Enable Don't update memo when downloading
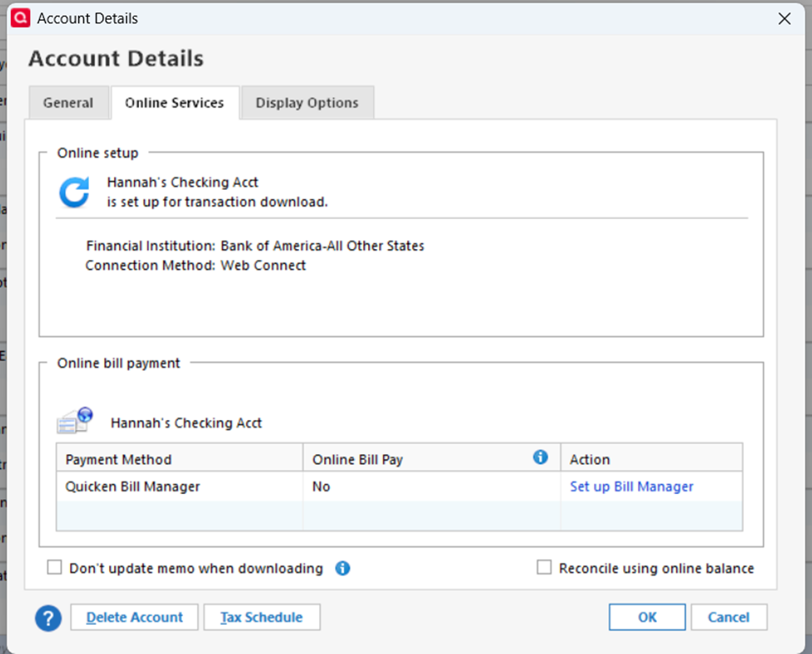Screen dimensions: 812x654 click(x=55, y=568)
